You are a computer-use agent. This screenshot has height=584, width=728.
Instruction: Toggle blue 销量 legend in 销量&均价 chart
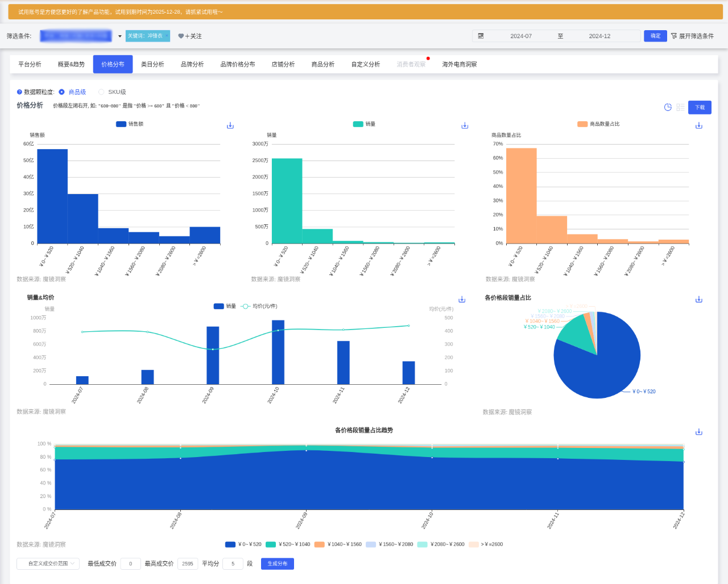coord(225,306)
